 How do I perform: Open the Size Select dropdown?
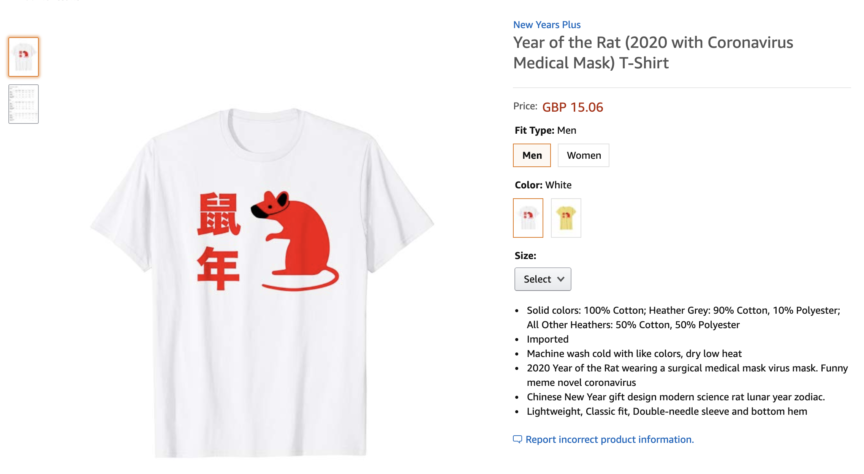[543, 279]
